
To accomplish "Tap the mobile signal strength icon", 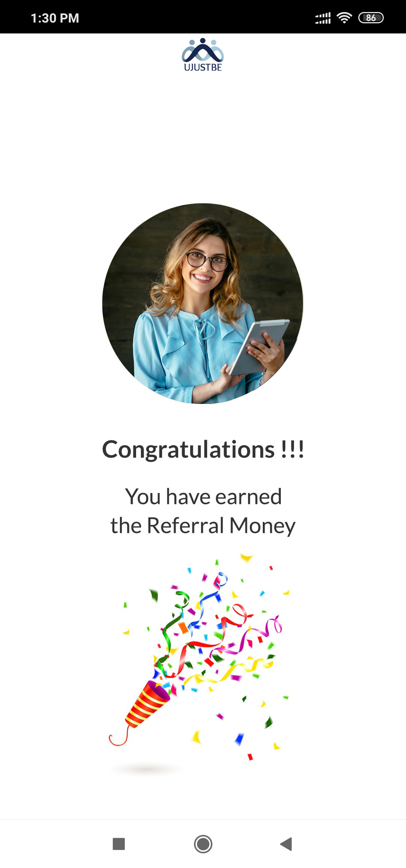I will pyautogui.click(x=323, y=18).
